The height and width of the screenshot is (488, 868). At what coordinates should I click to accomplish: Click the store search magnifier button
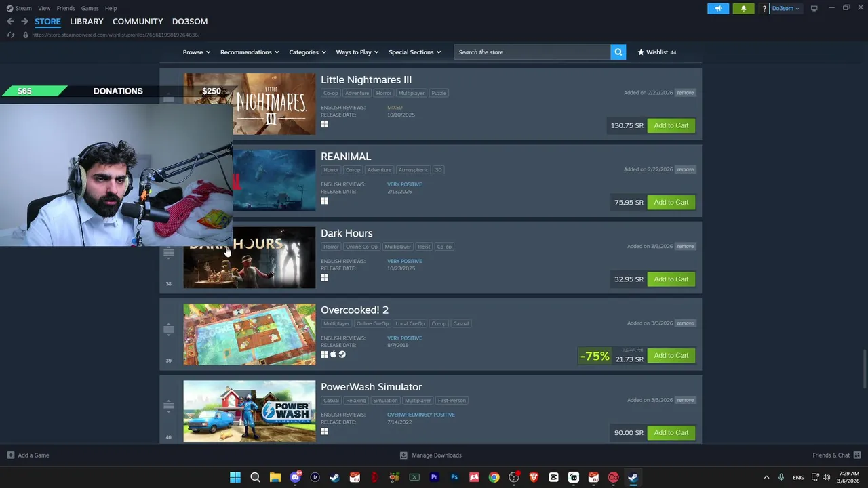tap(618, 52)
